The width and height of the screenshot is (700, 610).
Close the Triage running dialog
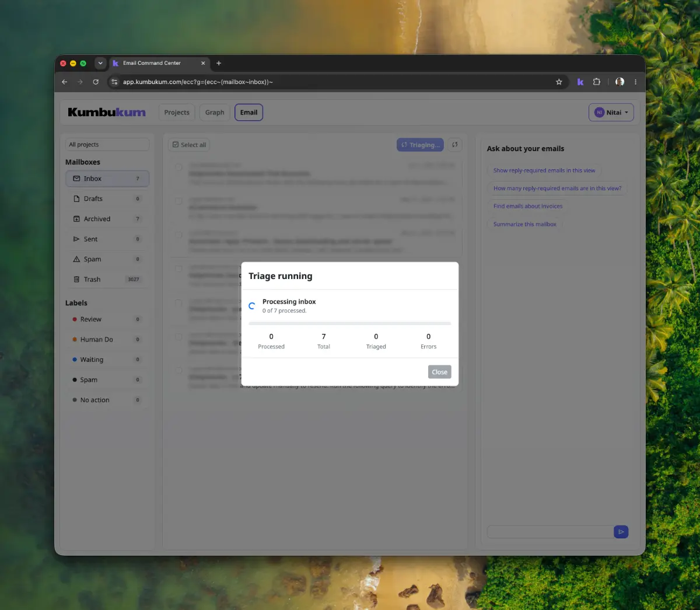coord(439,372)
